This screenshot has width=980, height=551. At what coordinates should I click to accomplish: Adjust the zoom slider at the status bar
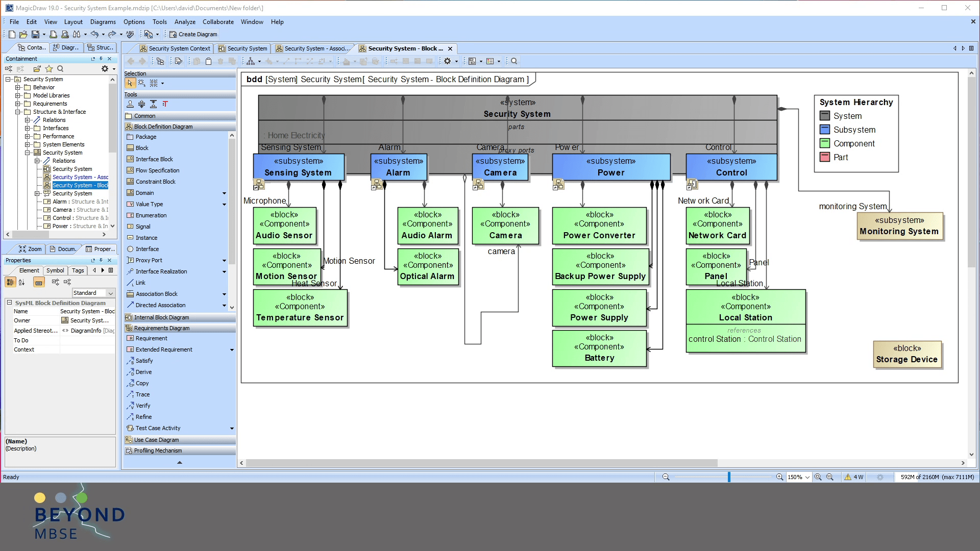[729, 477]
